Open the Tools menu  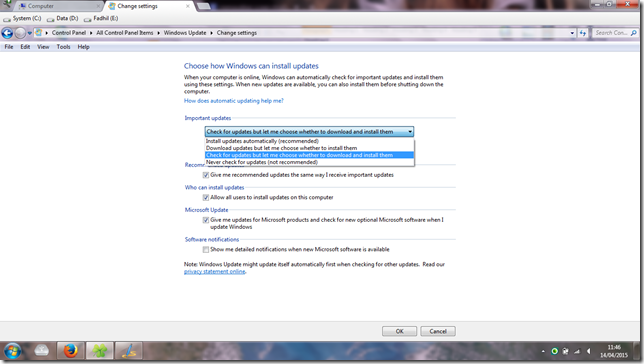(63, 47)
